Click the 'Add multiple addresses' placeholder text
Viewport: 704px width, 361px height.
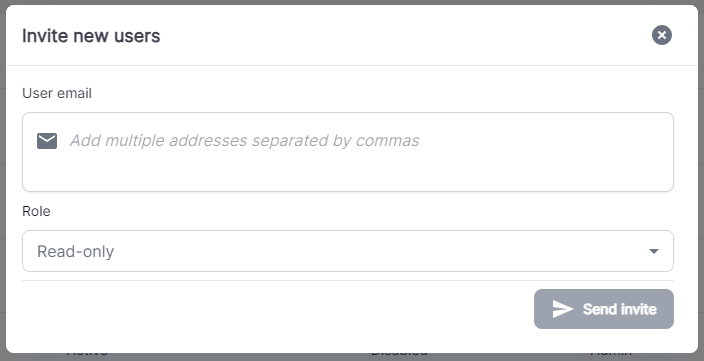pyautogui.click(x=244, y=141)
